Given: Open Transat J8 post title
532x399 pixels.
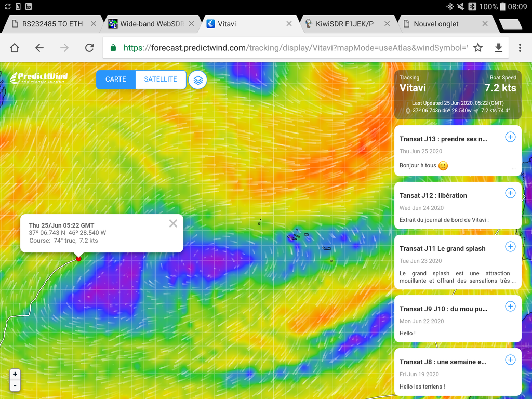Looking at the screenshot, I should click(443, 362).
